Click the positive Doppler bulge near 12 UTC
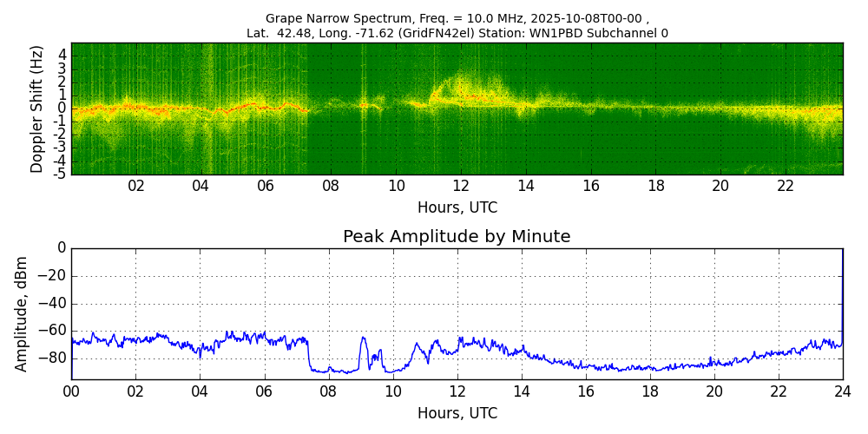This screenshot has width=868, height=434. click(x=460, y=87)
